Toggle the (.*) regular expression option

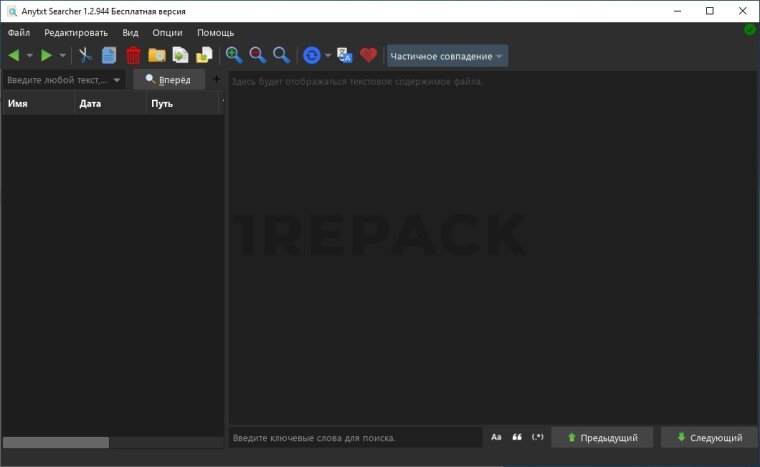tap(538, 437)
